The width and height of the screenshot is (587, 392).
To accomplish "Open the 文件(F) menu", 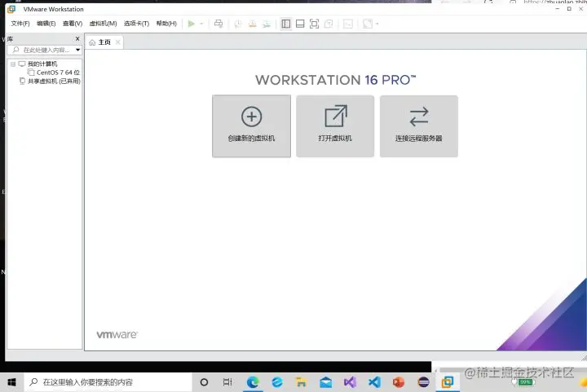I will point(20,24).
